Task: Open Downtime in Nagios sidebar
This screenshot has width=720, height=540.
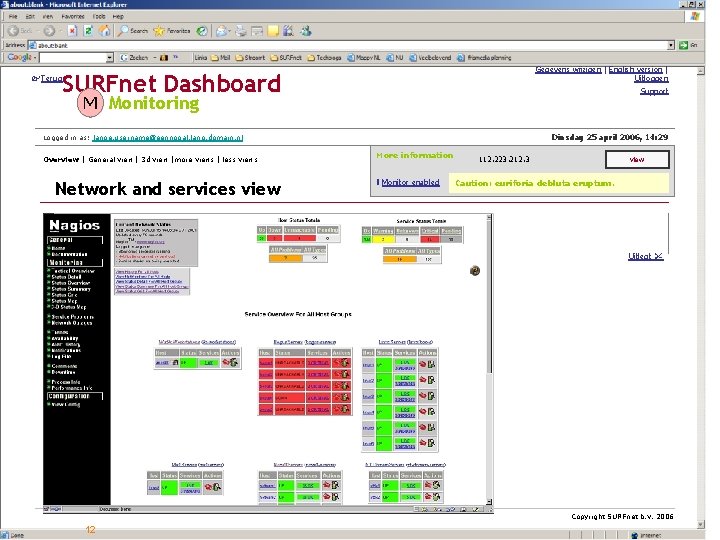Action: 63,372
